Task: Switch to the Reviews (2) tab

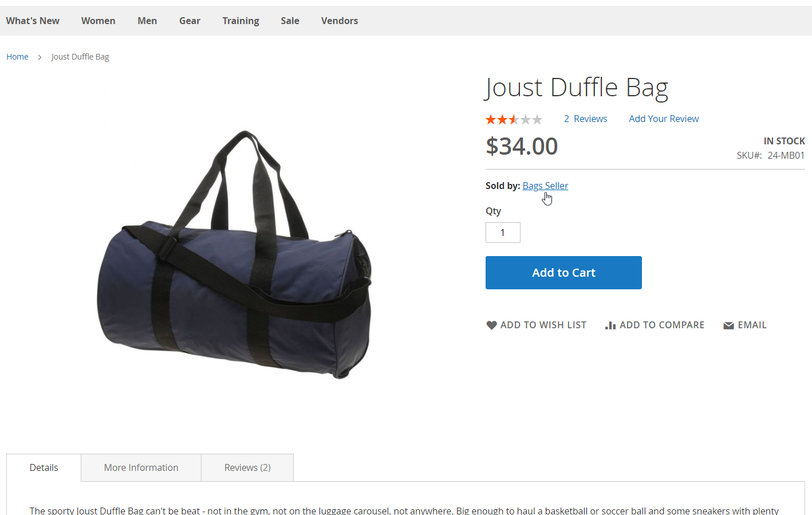Action: (247, 467)
